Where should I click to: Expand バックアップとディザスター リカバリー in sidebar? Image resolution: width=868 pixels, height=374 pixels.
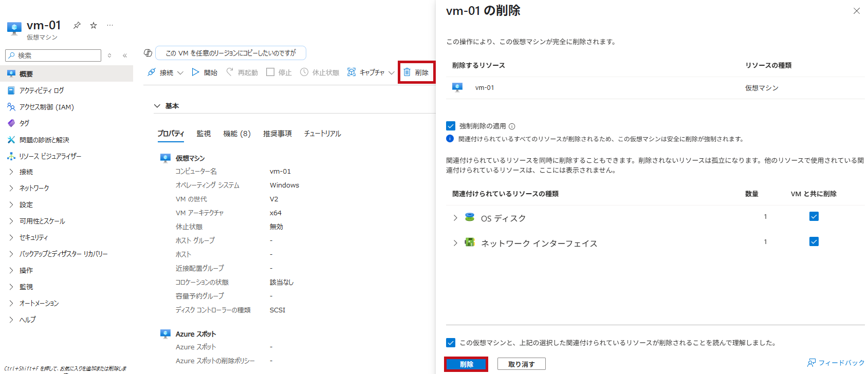11,254
